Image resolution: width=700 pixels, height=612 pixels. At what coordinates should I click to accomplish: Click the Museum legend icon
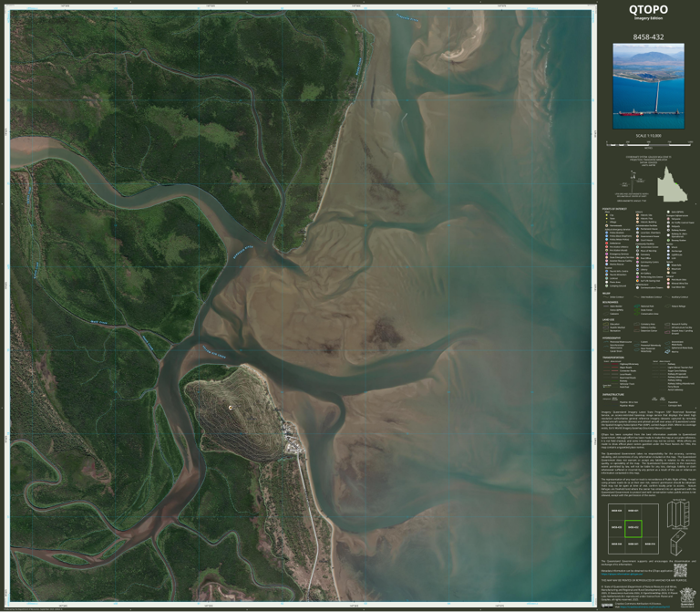point(637,265)
